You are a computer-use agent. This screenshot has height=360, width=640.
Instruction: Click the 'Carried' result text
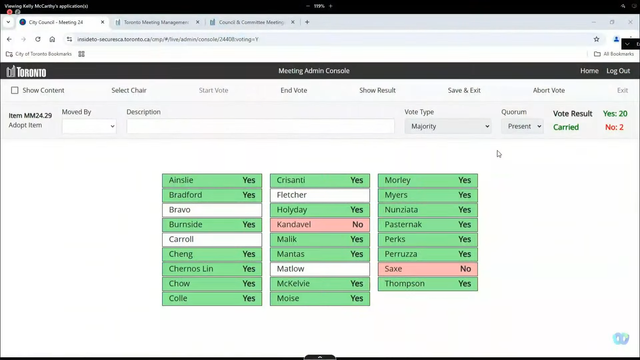coord(566,127)
